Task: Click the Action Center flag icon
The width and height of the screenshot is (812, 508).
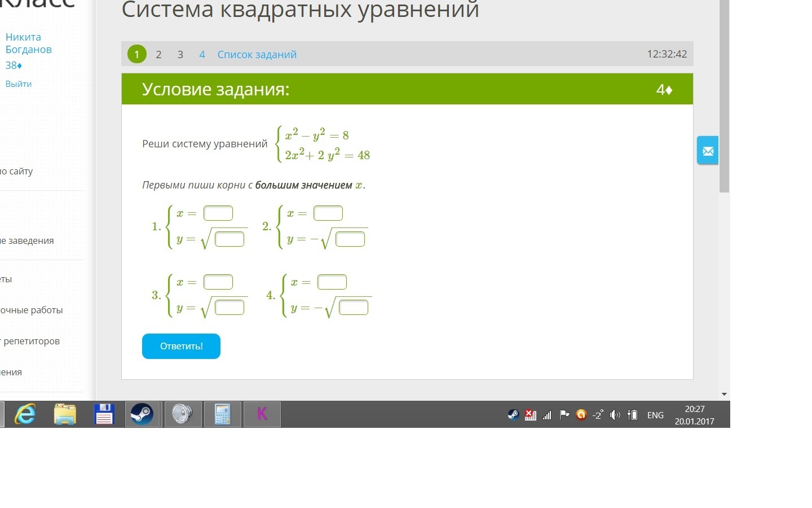Action: pos(564,415)
